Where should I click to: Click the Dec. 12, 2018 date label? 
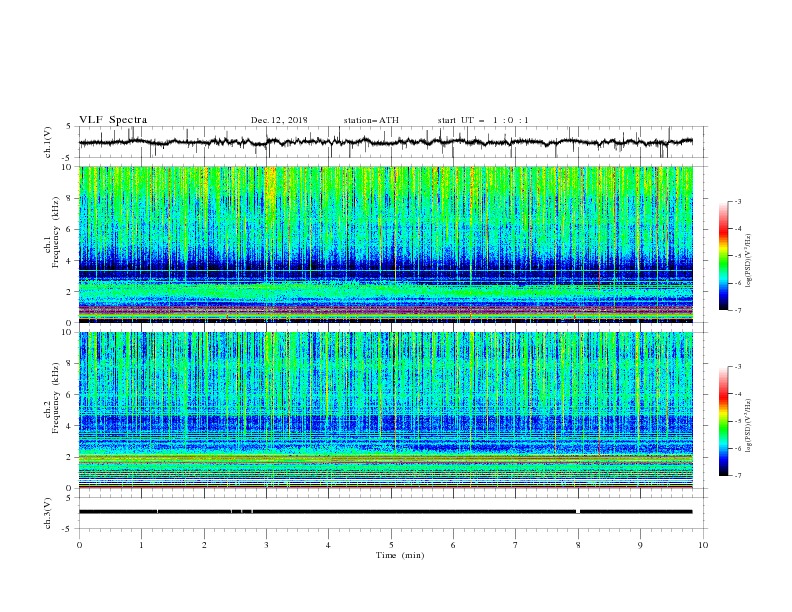279,120
